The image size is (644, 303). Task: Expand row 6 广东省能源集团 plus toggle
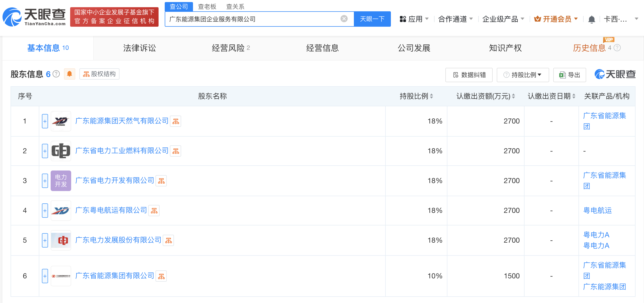coord(45,276)
